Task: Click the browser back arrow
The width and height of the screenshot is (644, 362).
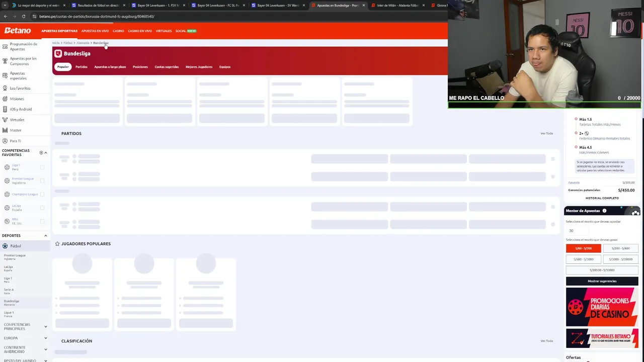Action: [5, 16]
